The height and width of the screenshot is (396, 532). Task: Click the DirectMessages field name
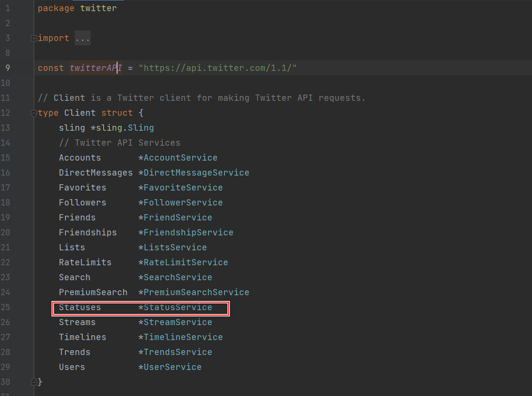coord(96,173)
